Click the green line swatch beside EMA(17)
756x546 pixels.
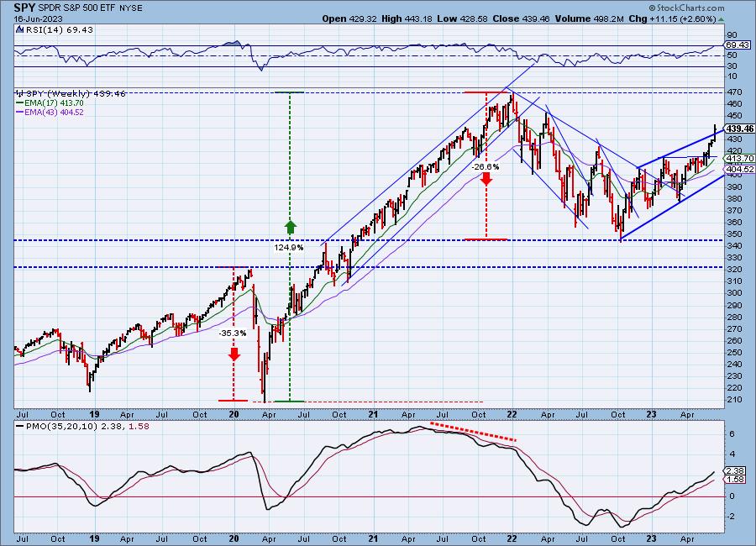(20, 103)
